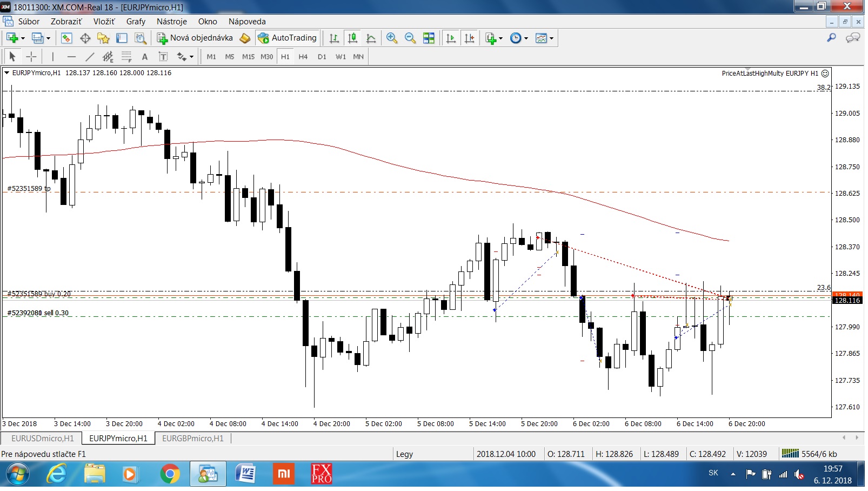Select the vertical line drawing tool
Screen dimensions: 868x491
[52, 57]
